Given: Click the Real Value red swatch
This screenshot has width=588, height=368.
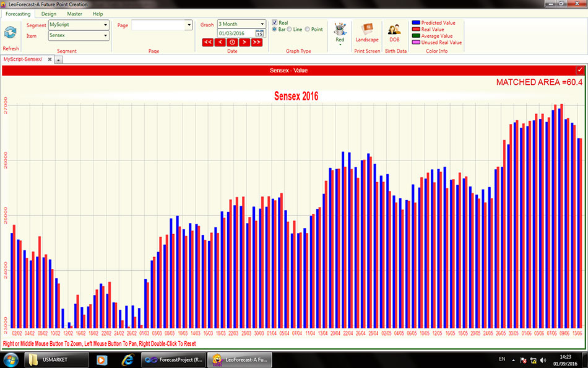Looking at the screenshot, I should 416,29.
